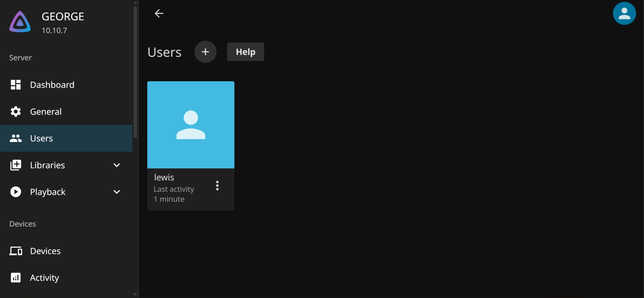This screenshot has height=298, width=644.
Task: Add a new user with plus button
Action: (205, 52)
